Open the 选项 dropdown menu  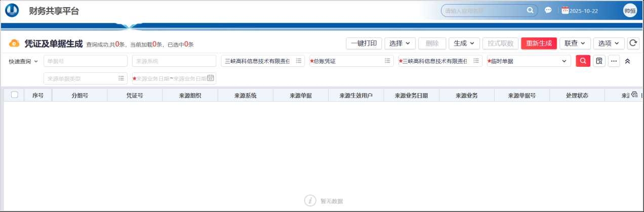(608, 44)
